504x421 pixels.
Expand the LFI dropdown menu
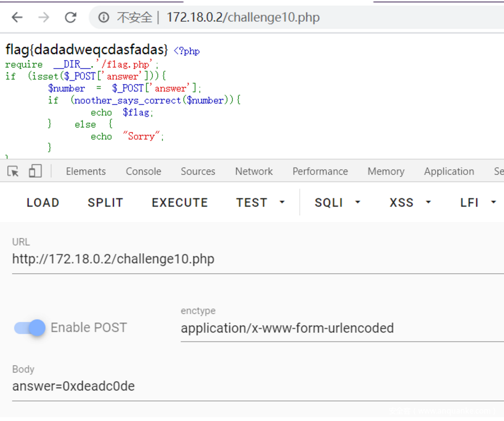click(478, 203)
